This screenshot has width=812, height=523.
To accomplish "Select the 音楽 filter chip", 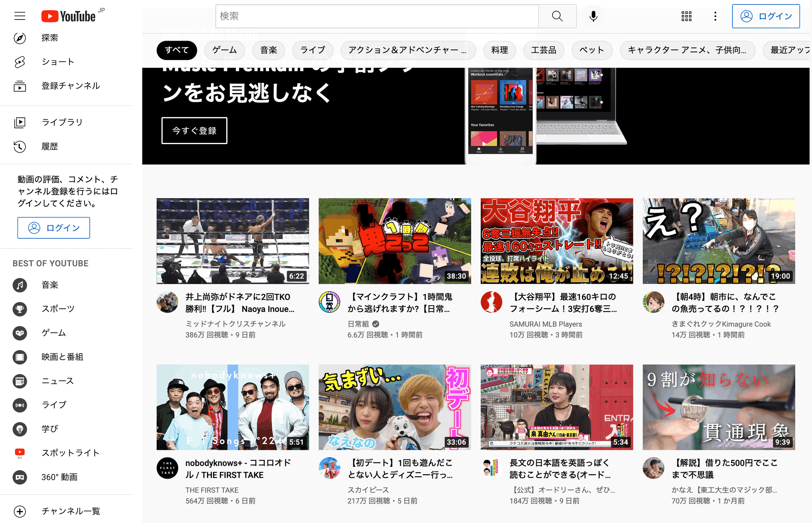I will 268,50.
